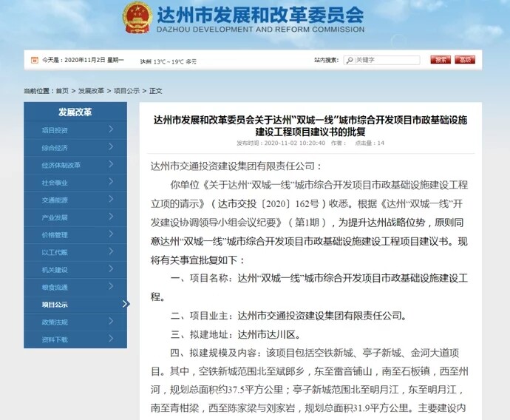Go to 首页 in the breadcrumb
The width and height of the screenshot is (510, 420).
(x=62, y=91)
